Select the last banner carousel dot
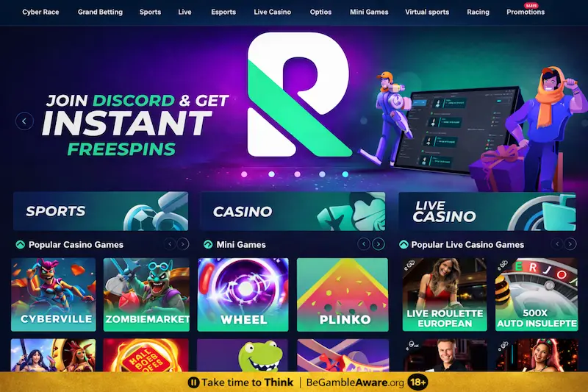588x392 pixels. pos(345,174)
